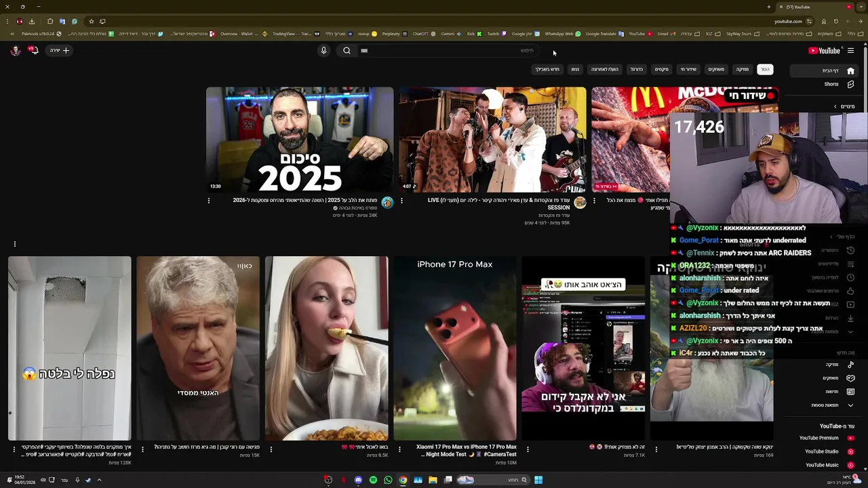The width and height of the screenshot is (868, 488).
Task: Click channel avatar beside the 2025 video title
Action: pos(387,203)
